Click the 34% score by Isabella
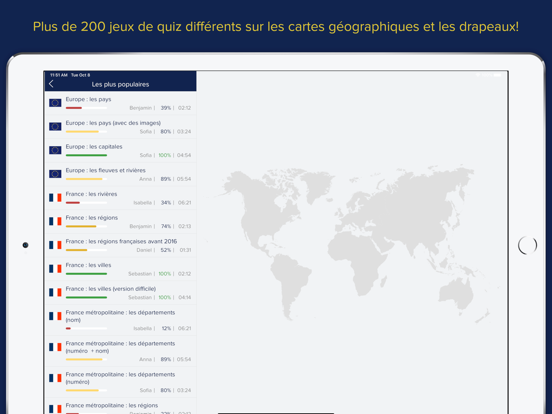This screenshot has height=414, width=552. [166, 203]
